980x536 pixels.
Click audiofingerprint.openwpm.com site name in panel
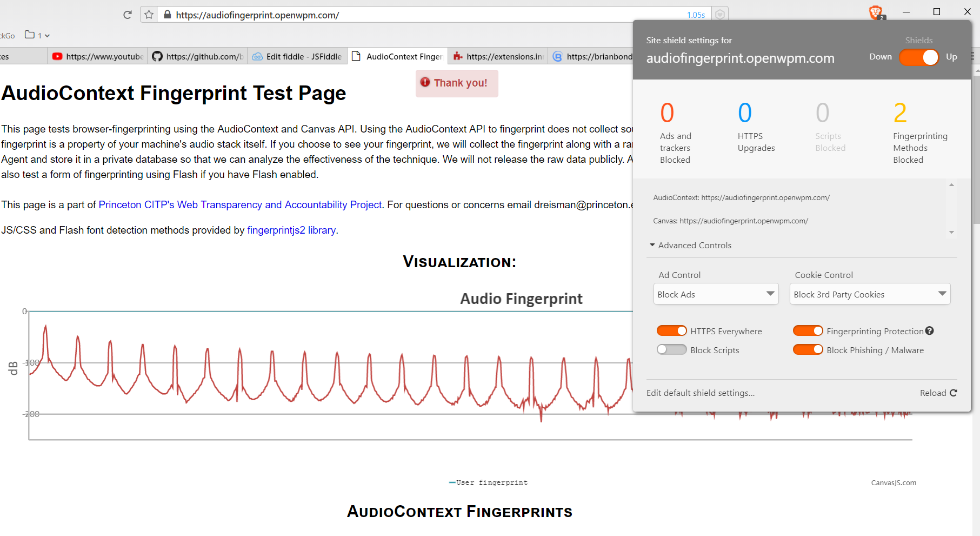740,58
